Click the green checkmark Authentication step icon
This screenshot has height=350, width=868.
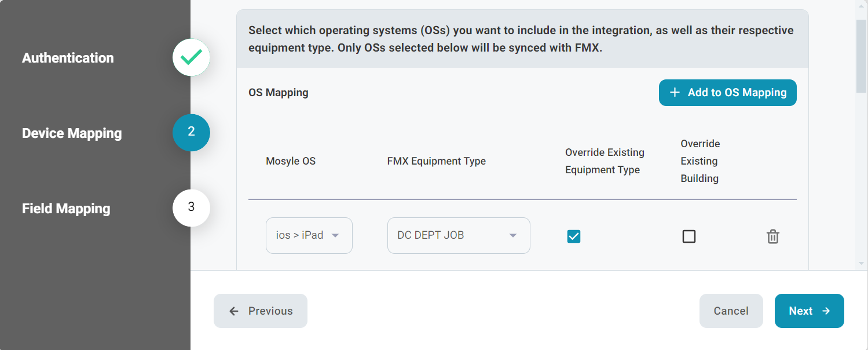pyautogui.click(x=191, y=57)
